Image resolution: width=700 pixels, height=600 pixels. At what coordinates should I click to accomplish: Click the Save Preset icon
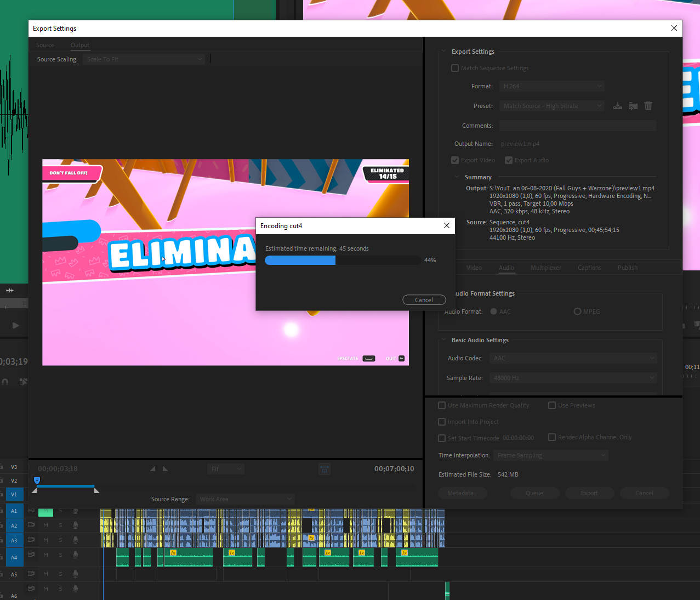coord(618,106)
